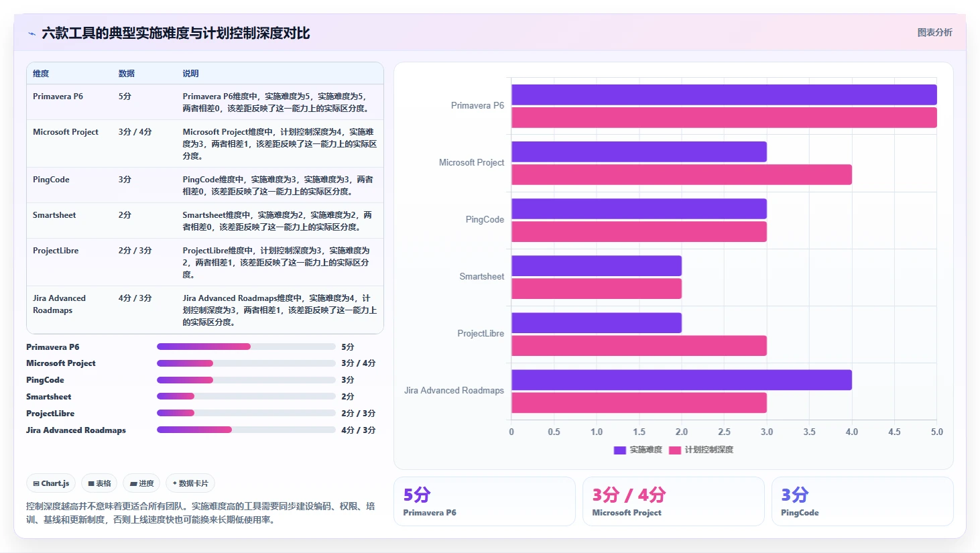Select the Smartsheet name cell in the table
The height and width of the screenshot is (553, 980).
tap(54, 215)
